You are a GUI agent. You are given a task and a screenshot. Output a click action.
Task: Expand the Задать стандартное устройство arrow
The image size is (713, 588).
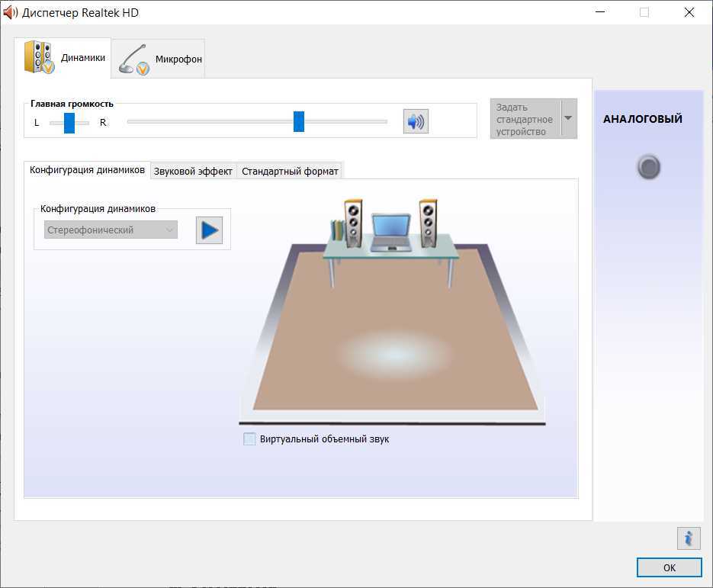(568, 119)
